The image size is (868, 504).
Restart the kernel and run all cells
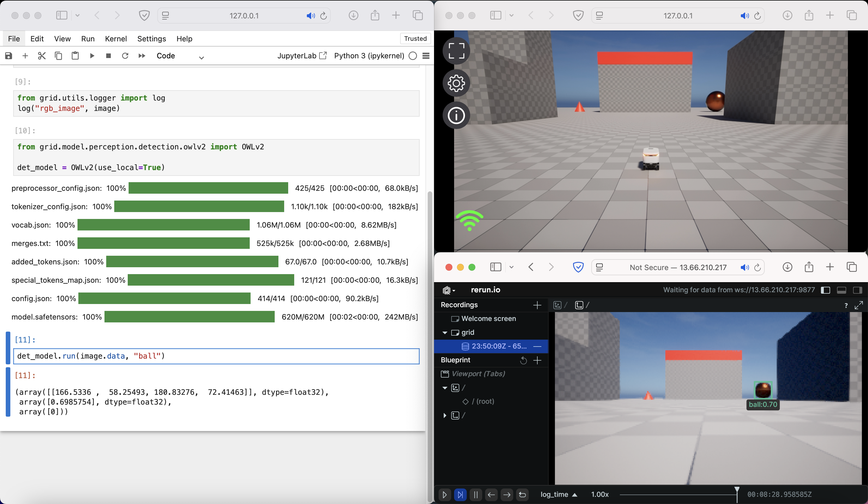point(141,55)
